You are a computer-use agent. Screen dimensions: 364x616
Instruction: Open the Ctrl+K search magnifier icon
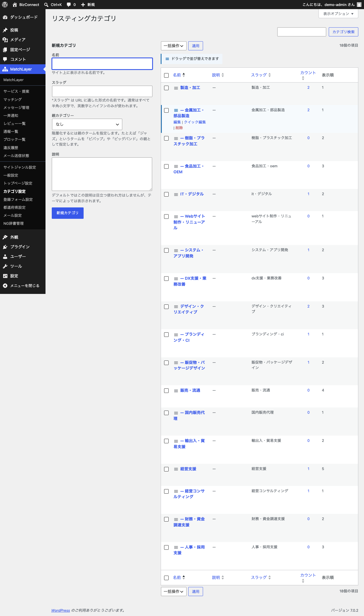click(46, 5)
